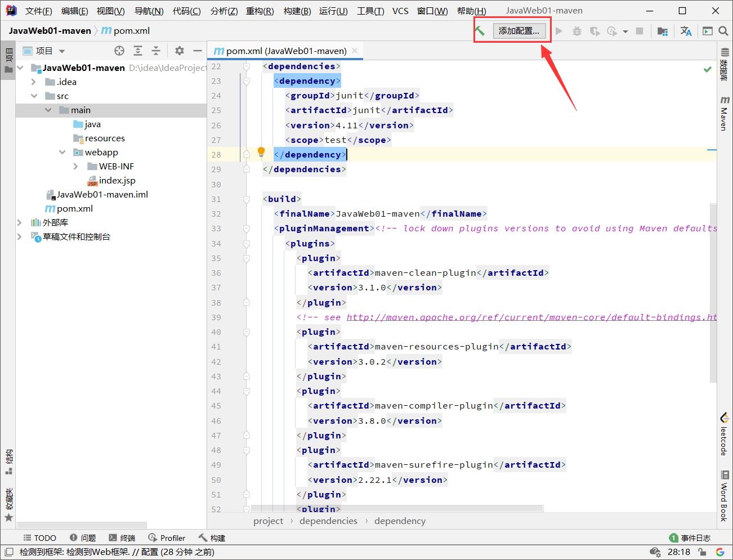The width and height of the screenshot is (733, 560).
Task: Expand the .idea folder
Action: [x=34, y=82]
